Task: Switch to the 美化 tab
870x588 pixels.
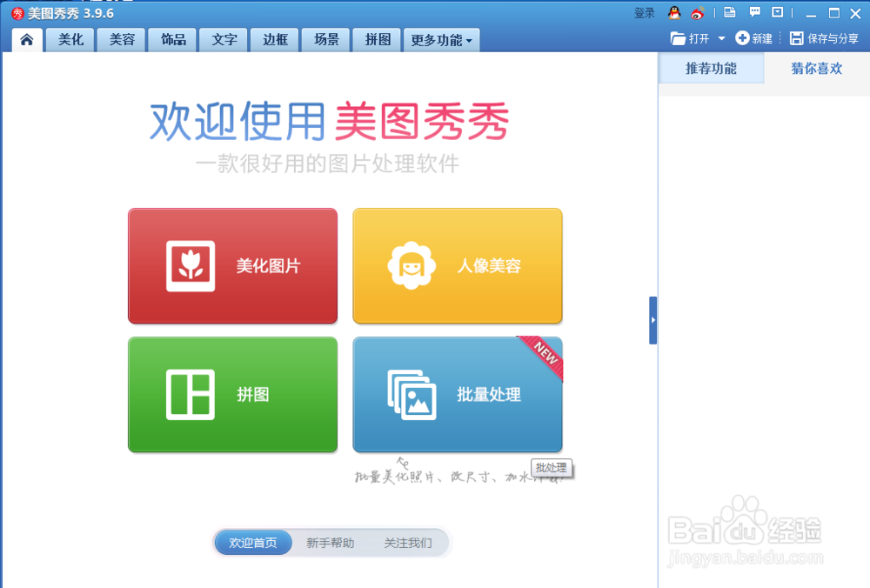Action: click(x=71, y=40)
